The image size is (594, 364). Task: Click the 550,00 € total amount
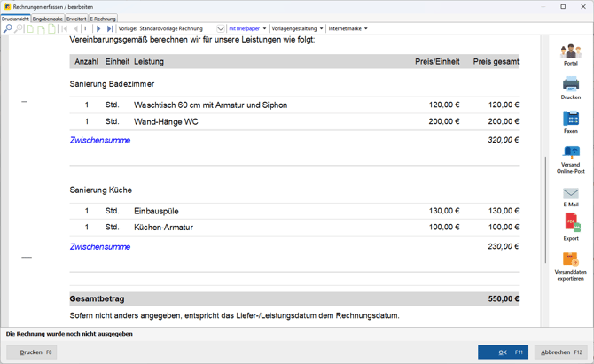(504, 299)
